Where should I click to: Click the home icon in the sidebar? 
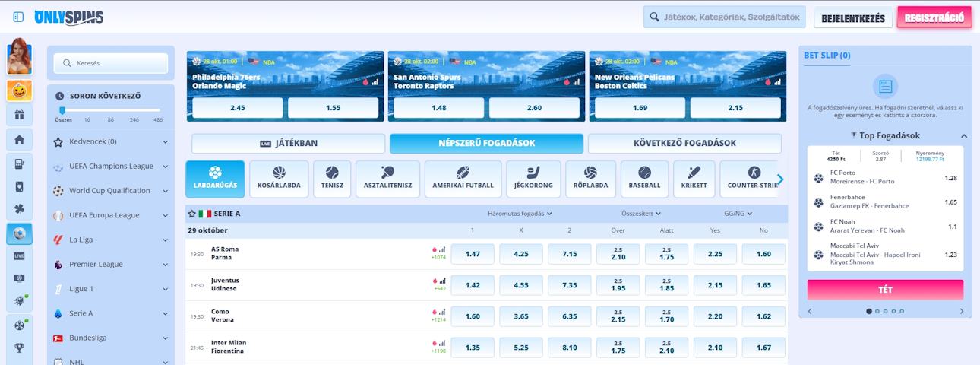pyautogui.click(x=19, y=140)
